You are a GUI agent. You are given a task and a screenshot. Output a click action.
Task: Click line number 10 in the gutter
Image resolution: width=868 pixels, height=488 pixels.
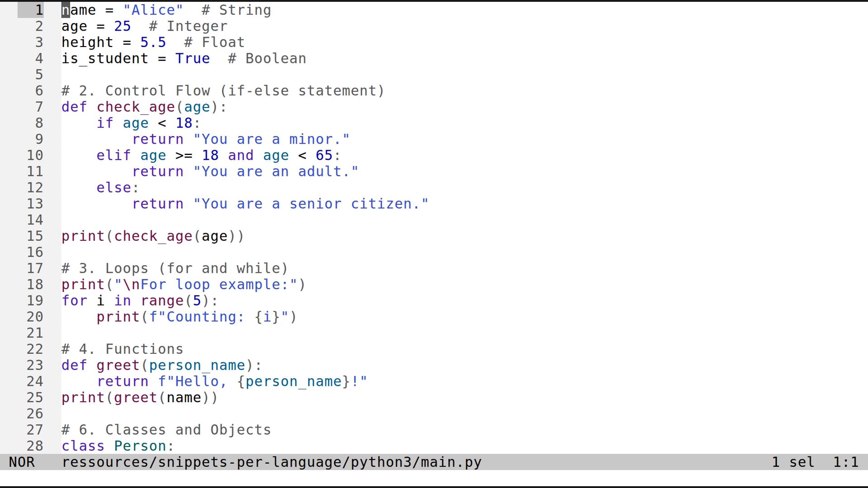point(35,155)
